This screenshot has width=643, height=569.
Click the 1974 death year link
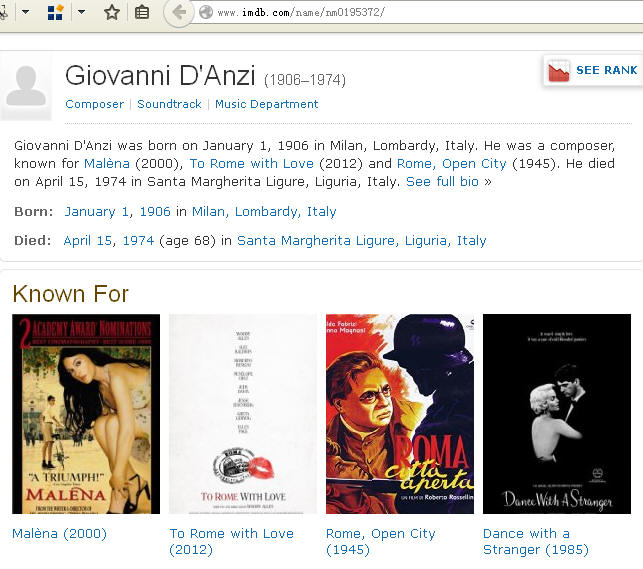(138, 241)
